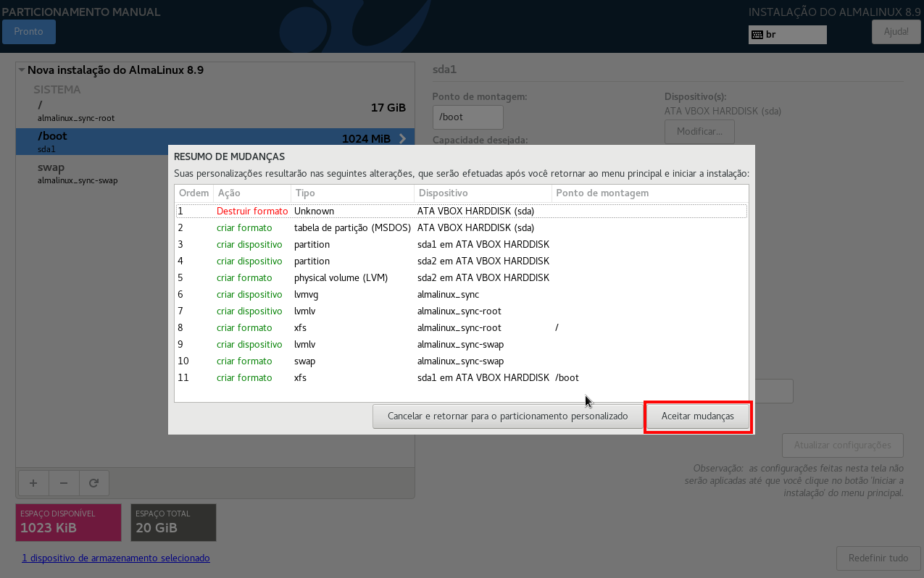This screenshot has height=578, width=924.
Task: Sort by the Tipo column header
Action: tap(352, 193)
